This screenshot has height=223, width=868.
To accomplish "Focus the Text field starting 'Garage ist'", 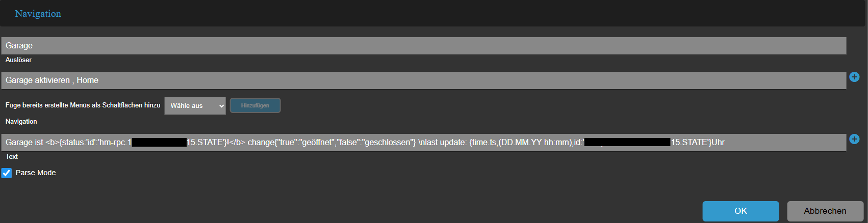I will 423,143.
